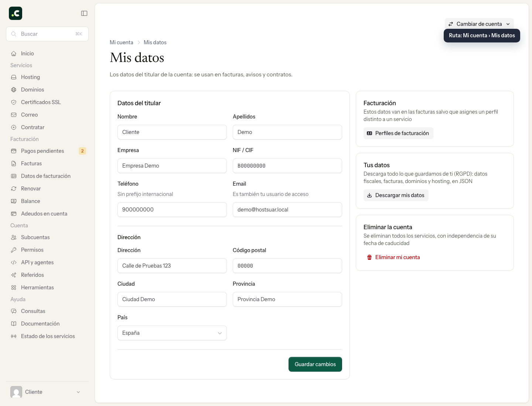The image size is (532, 406).
Task: Click the 'Datos del titular' section heading
Action: click(139, 103)
